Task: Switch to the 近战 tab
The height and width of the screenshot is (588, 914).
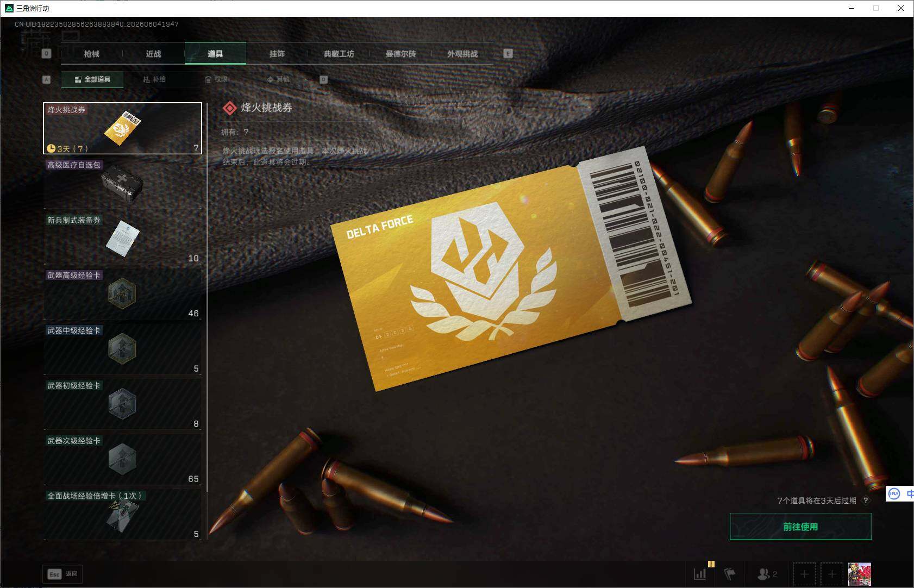Action: pos(154,54)
